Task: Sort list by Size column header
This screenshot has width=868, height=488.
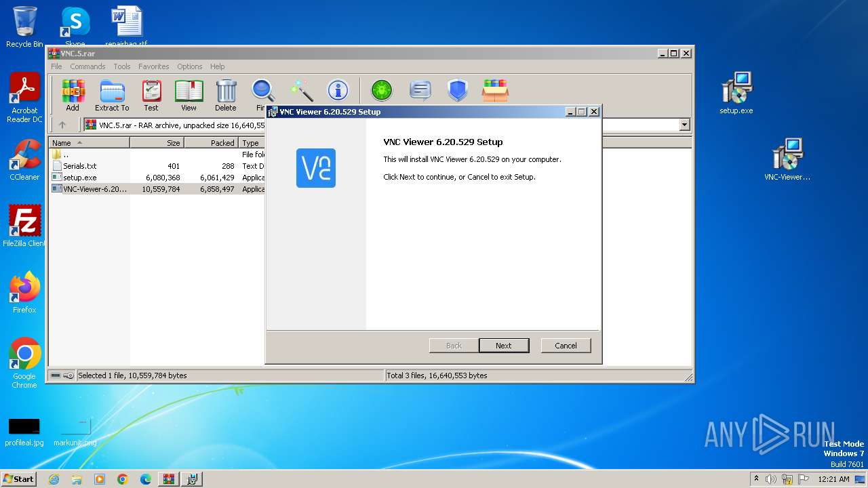Action: coord(157,143)
